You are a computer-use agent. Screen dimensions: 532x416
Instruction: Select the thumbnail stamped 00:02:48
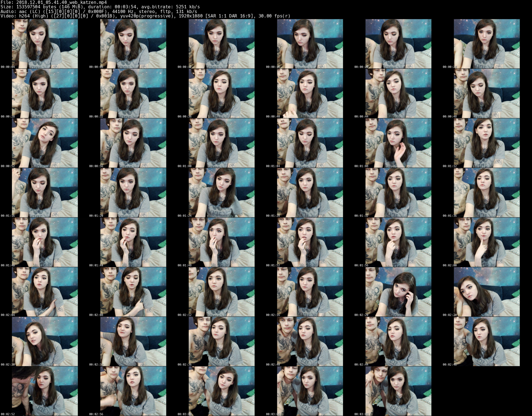487,341
